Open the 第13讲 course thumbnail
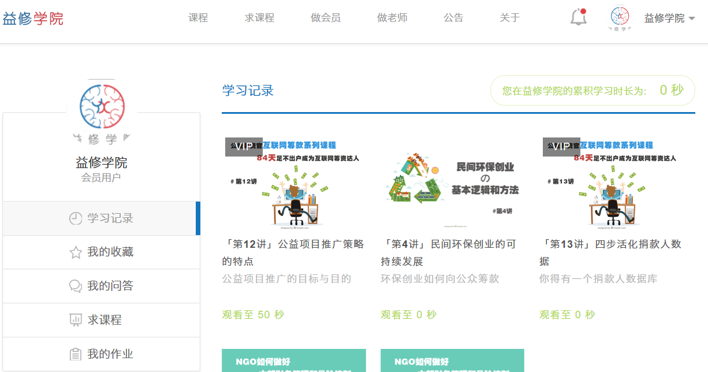The height and width of the screenshot is (372, 708). (x=611, y=182)
